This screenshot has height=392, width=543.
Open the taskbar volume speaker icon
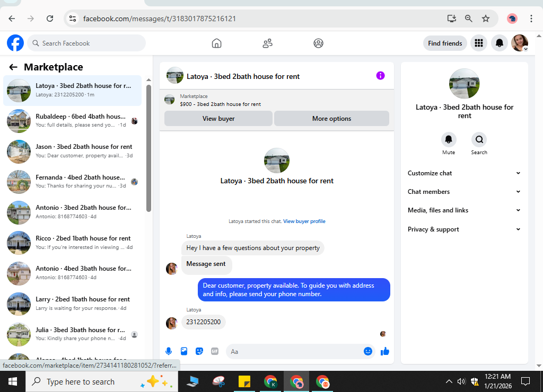coord(461,381)
